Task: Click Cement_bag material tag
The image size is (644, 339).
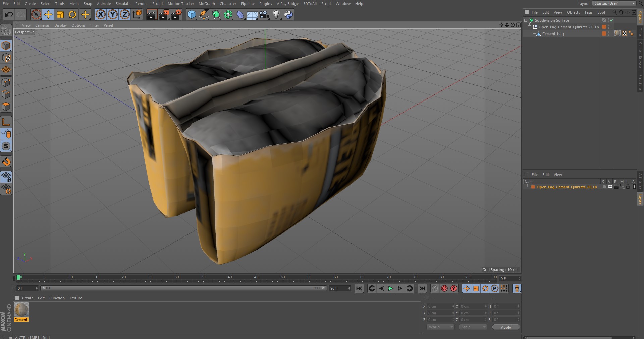Action: click(618, 33)
